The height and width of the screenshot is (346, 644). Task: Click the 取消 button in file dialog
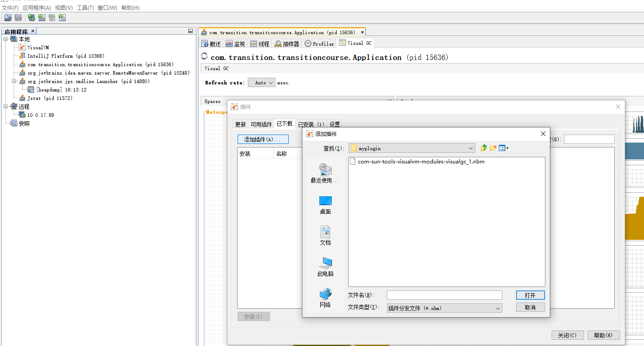530,306
